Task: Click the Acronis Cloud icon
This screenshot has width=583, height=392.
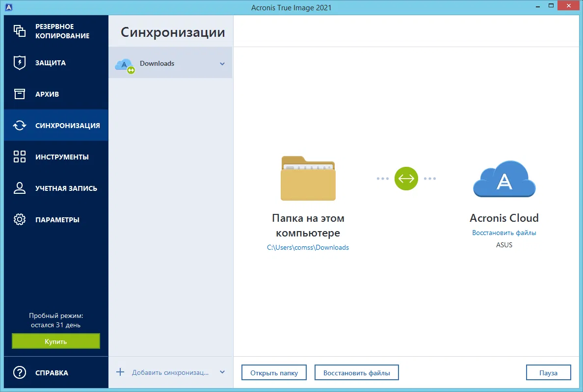Action: pos(504,179)
